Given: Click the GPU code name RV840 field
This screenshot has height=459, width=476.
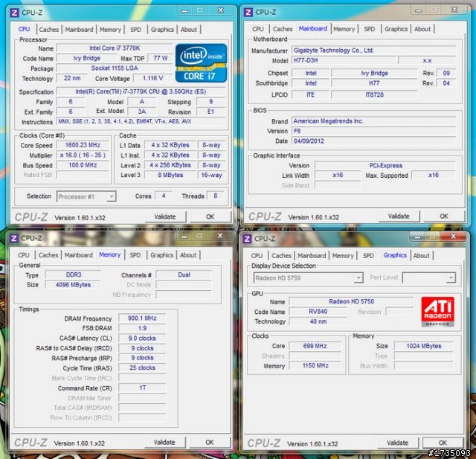Looking at the screenshot, I should [318, 312].
